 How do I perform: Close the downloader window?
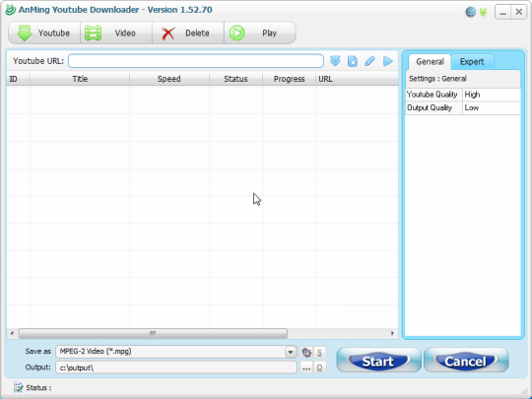click(x=518, y=12)
